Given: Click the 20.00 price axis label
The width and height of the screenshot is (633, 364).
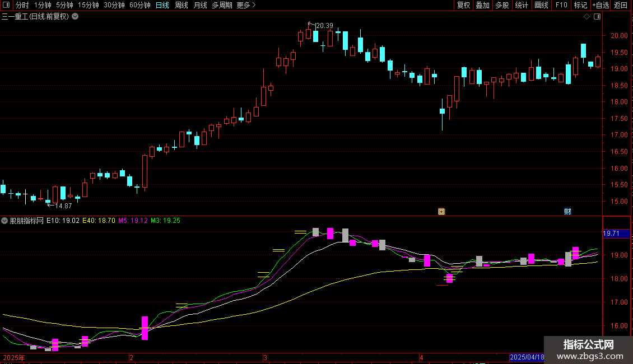Looking at the screenshot, I should coord(619,35).
